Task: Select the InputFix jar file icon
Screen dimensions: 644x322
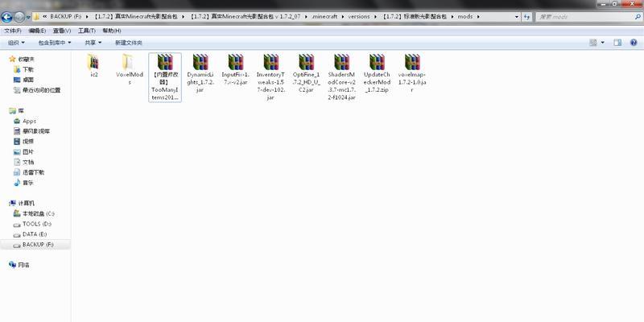Action: pyautogui.click(x=236, y=62)
